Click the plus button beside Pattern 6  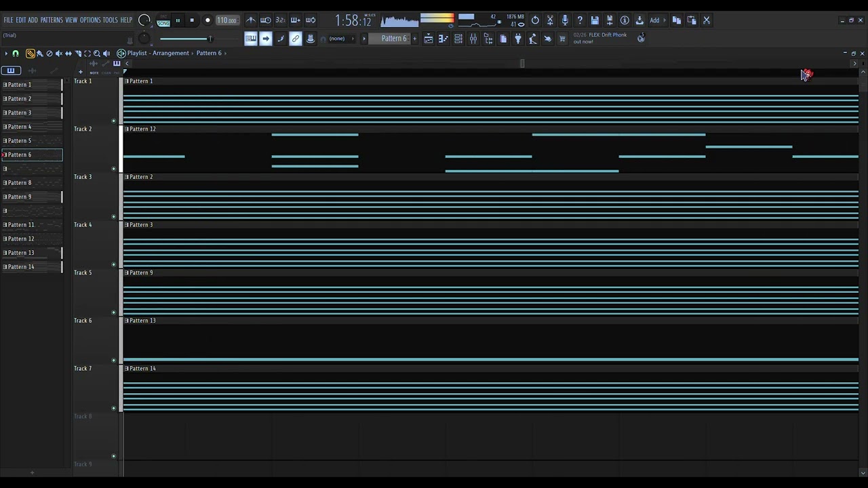point(415,39)
